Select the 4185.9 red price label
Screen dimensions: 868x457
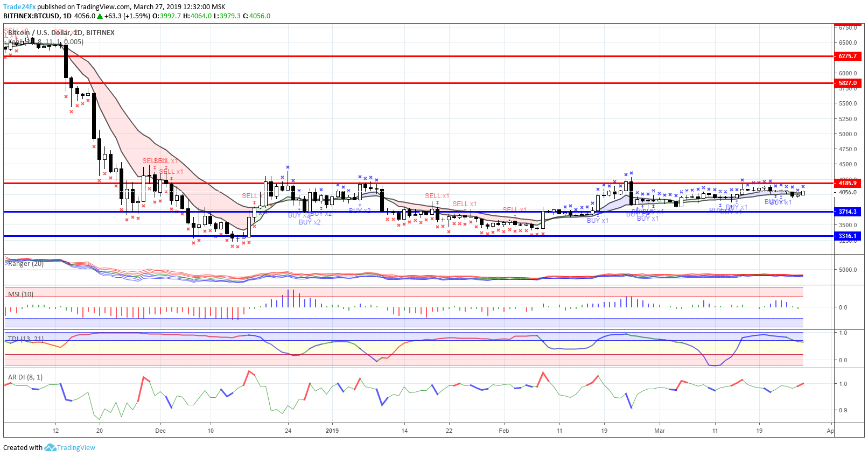(x=848, y=183)
